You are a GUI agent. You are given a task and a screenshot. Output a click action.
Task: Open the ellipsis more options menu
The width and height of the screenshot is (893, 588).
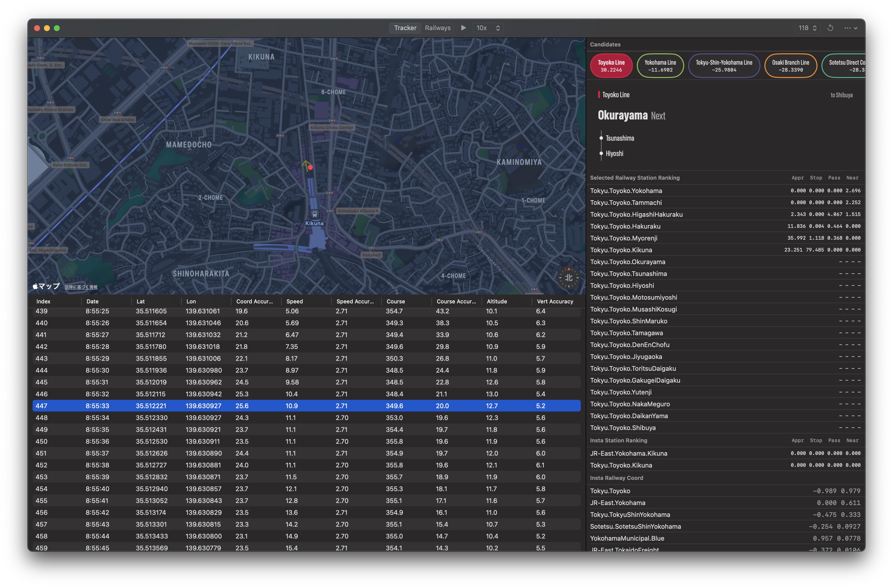coord(851,28)
